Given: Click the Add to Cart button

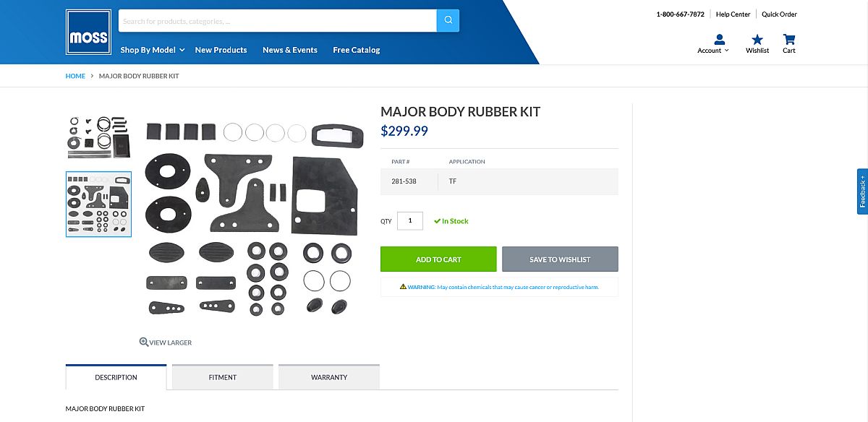Looking at the screenshot, I should click(438, 259).
